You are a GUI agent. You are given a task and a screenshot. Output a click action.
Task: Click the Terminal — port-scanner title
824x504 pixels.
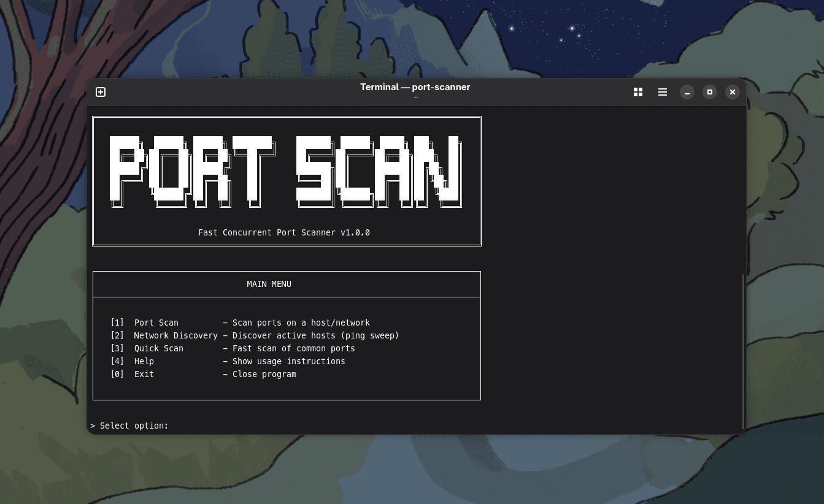tap(415, 87)
